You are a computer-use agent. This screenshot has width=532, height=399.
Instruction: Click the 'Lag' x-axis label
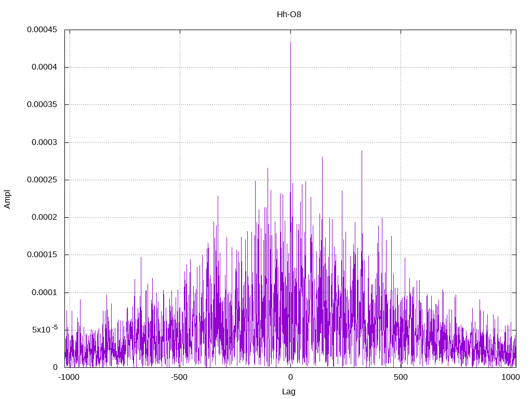(x=289, y=392)
